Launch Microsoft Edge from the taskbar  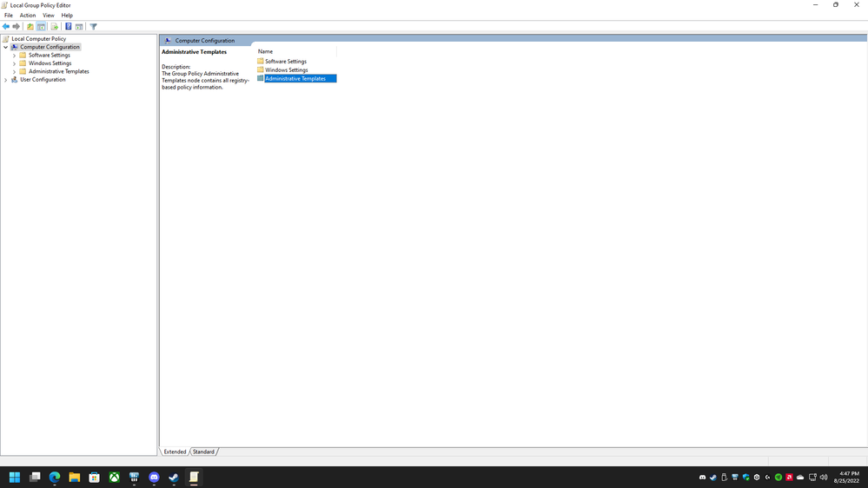click(x=55, y=477)
